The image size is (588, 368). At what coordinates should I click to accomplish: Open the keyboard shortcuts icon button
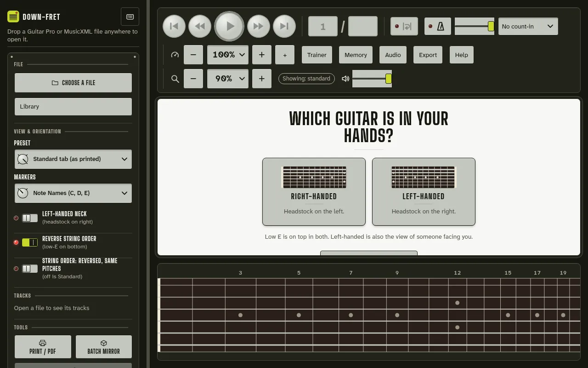[130, 17]
